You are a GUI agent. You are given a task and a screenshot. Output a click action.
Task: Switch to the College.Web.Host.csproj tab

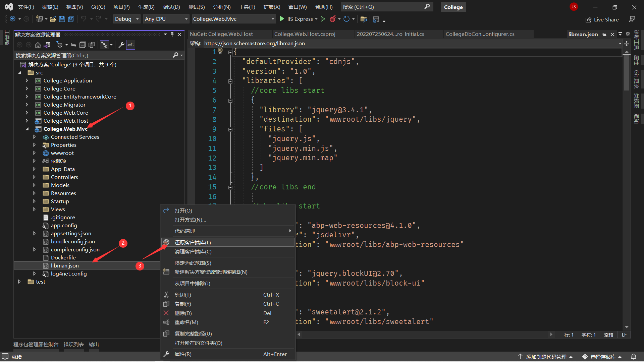click(x=305, y=34)
